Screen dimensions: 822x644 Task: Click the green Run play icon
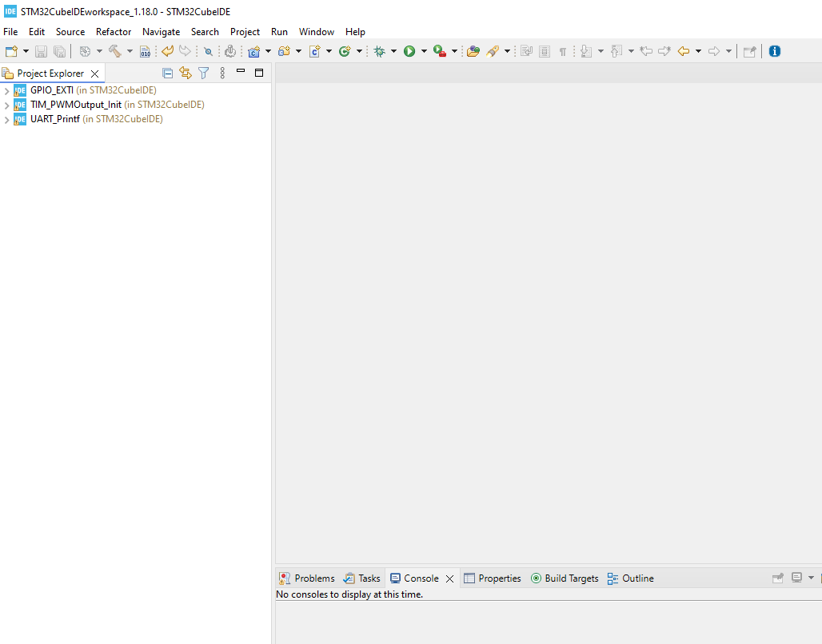click(409, 51)
